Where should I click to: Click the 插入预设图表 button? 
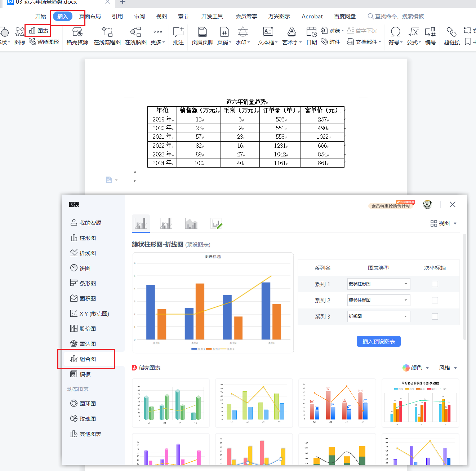click(378, 341)
